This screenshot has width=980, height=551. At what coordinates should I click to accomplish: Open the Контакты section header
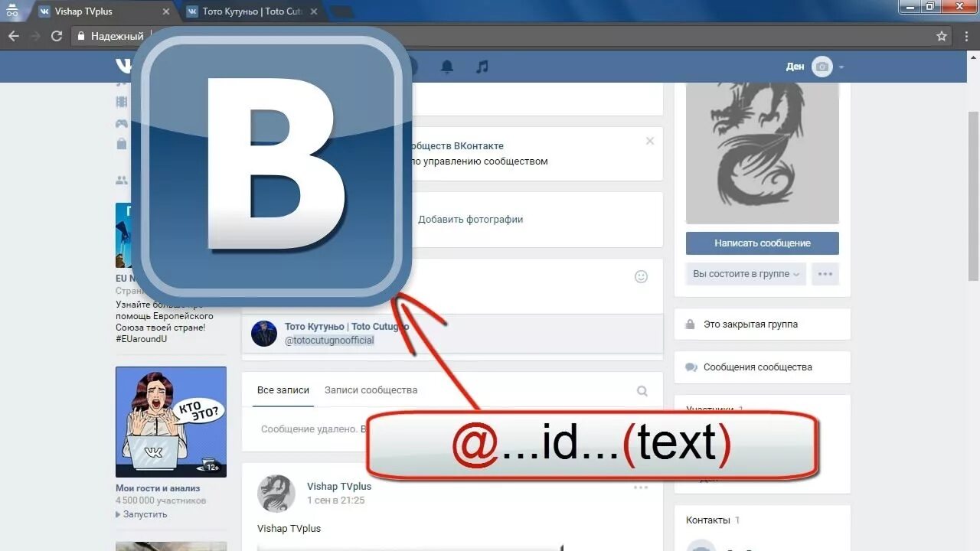tap(708, 520)
